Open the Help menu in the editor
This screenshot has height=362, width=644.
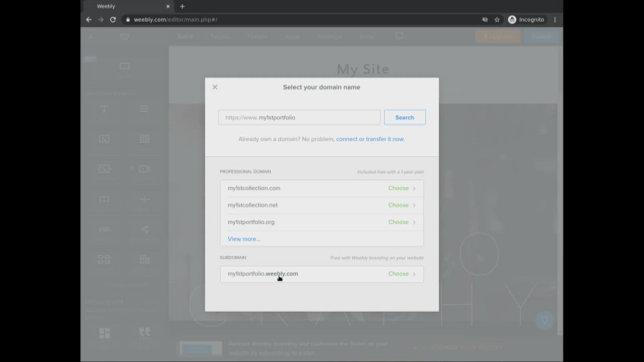tap(367, 36)
